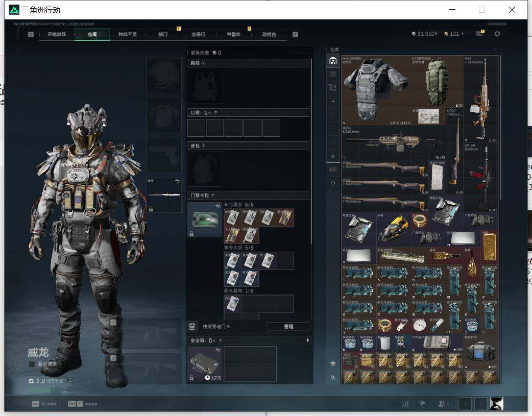Select the gold bar item in warehouse
Viewport: 532px width, 416px height.
(490, 247)
